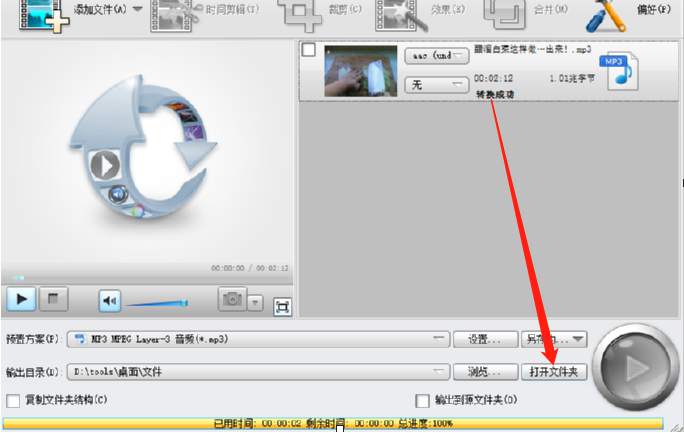Image resolution: width=684 pixels, height=433 pixels.
Task: Start conversion with the large round button
Action: [x=636, y=368]
